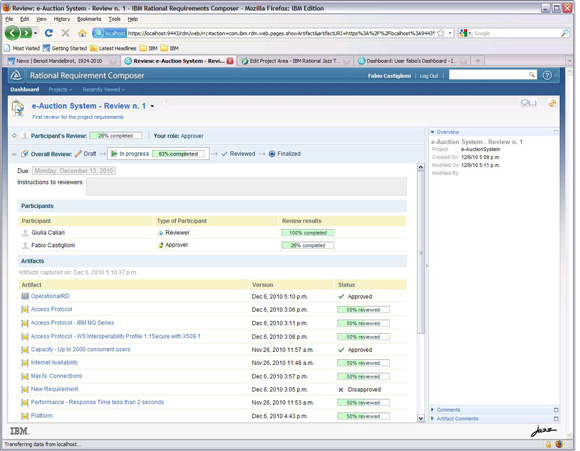Open the File menu

[x=9, y=19]
